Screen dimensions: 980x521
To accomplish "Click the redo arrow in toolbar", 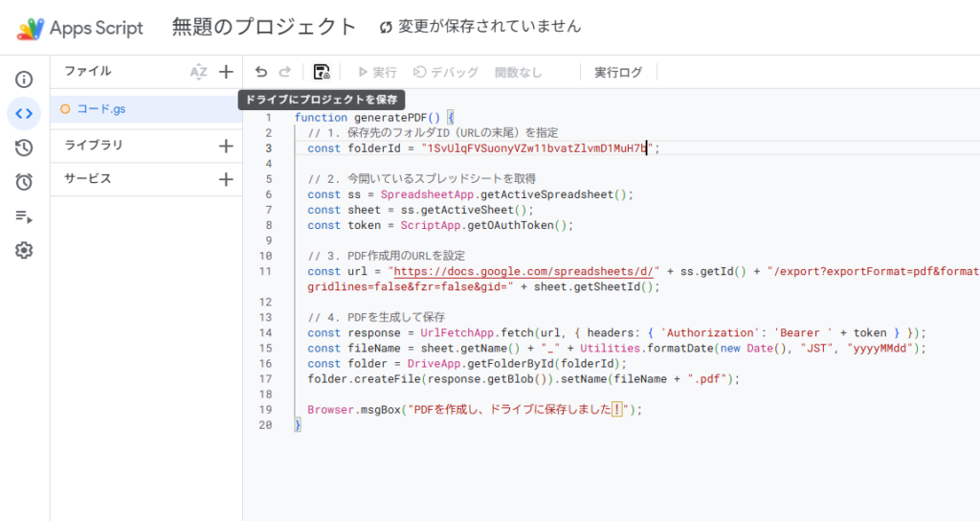I will 284,72.
